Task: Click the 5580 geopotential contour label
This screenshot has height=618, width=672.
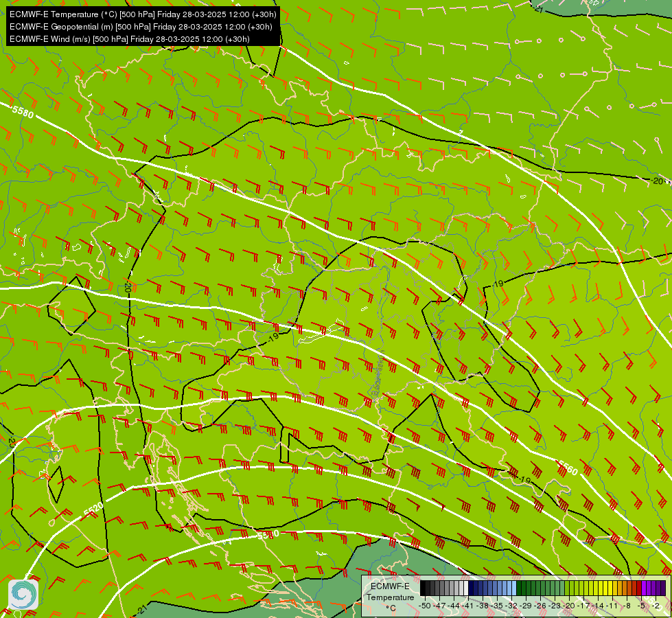Action: pos(23,112)
